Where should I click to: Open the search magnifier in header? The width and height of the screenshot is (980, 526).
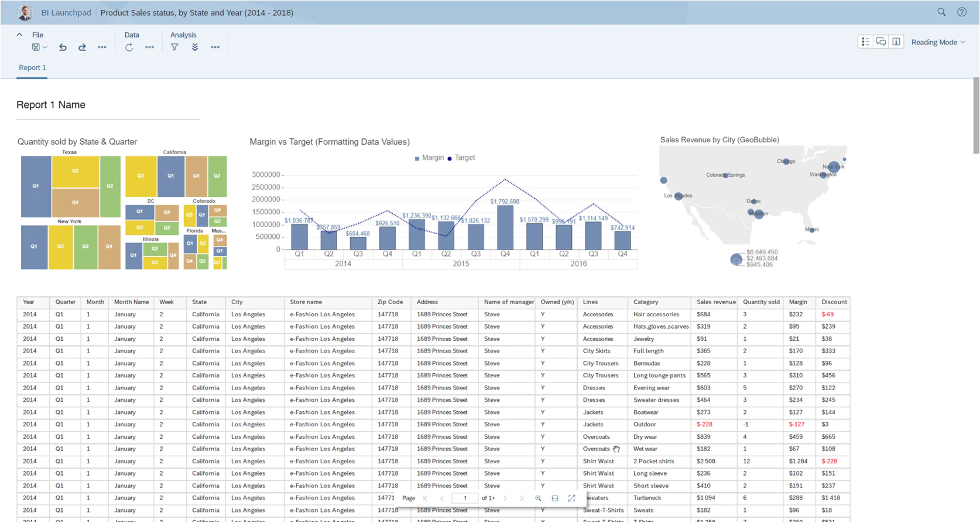click(941, 12)
